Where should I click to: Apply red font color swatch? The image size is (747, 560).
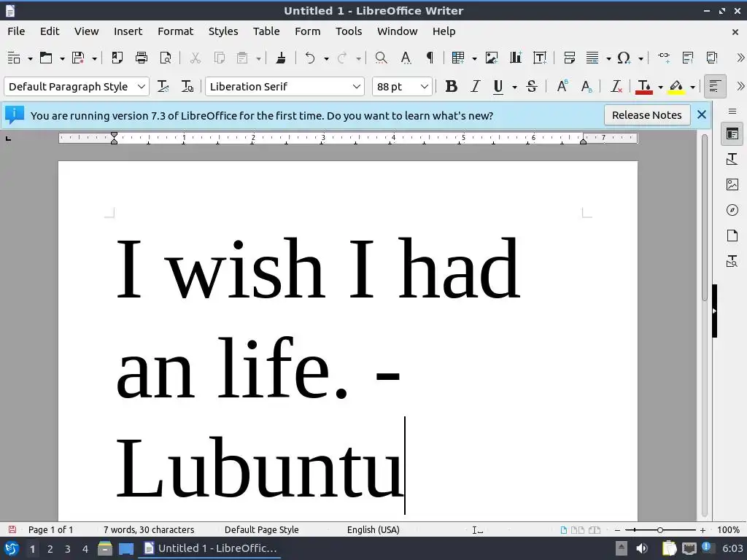coord(644,87)
